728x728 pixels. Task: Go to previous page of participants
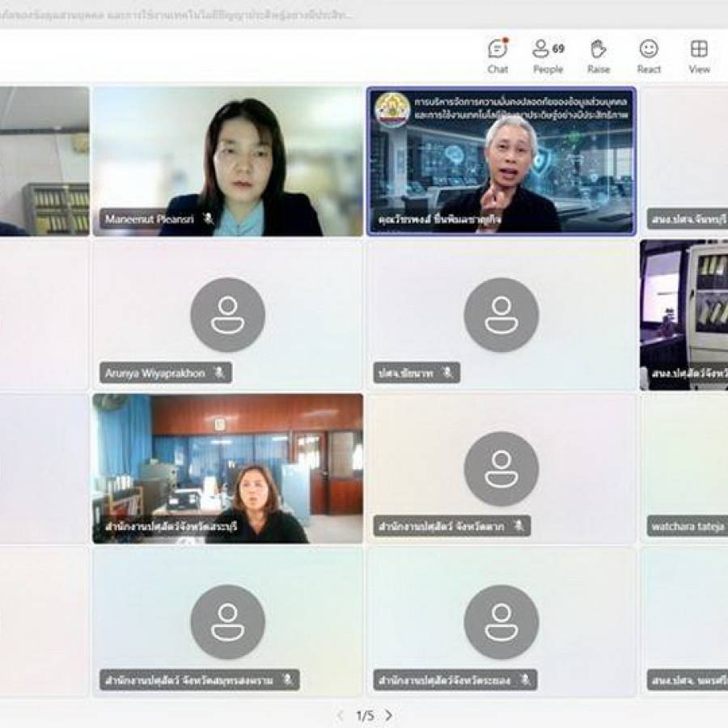(341, 716)
